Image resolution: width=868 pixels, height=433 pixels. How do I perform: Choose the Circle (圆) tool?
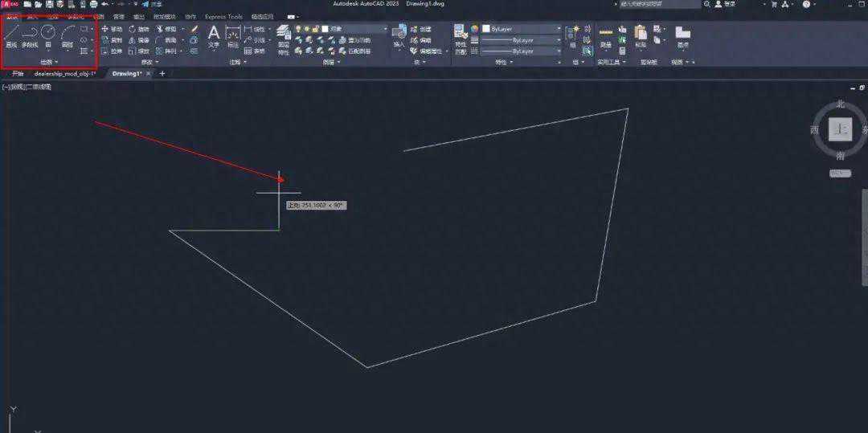pyautogui.click(x=48, y=36)
